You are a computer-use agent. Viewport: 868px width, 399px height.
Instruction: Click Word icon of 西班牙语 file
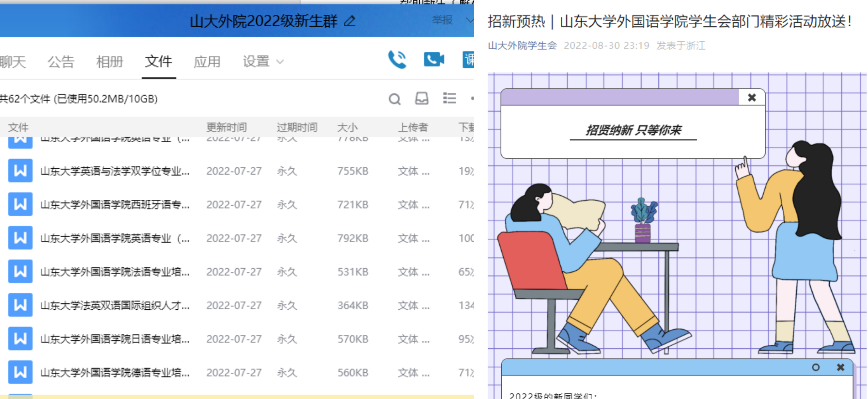coord(20,204)
